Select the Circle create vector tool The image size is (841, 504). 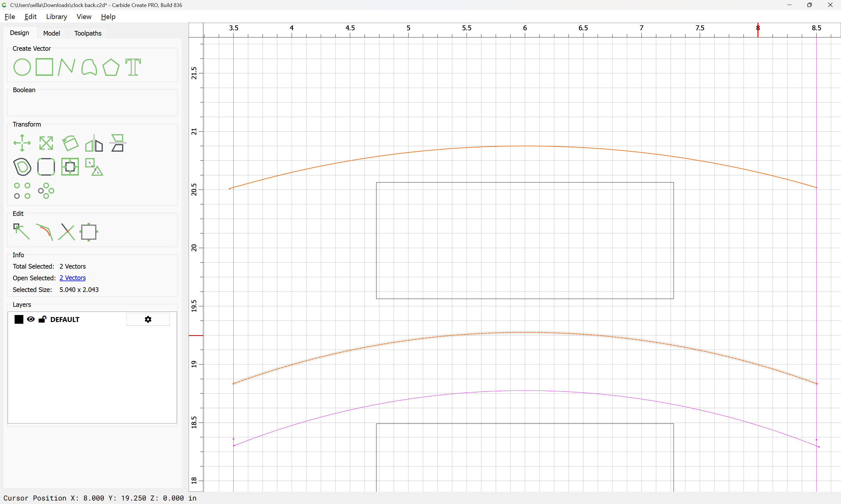tap(22, 67)
